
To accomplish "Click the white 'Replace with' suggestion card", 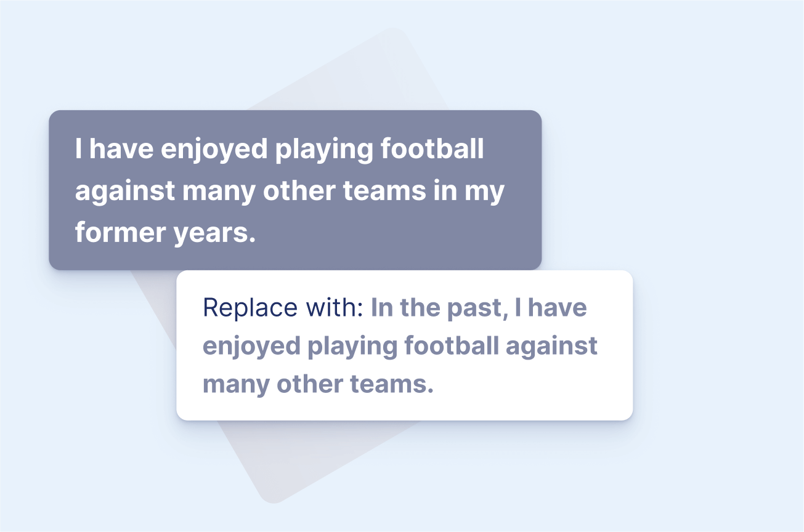I will (x=405, y=345).
